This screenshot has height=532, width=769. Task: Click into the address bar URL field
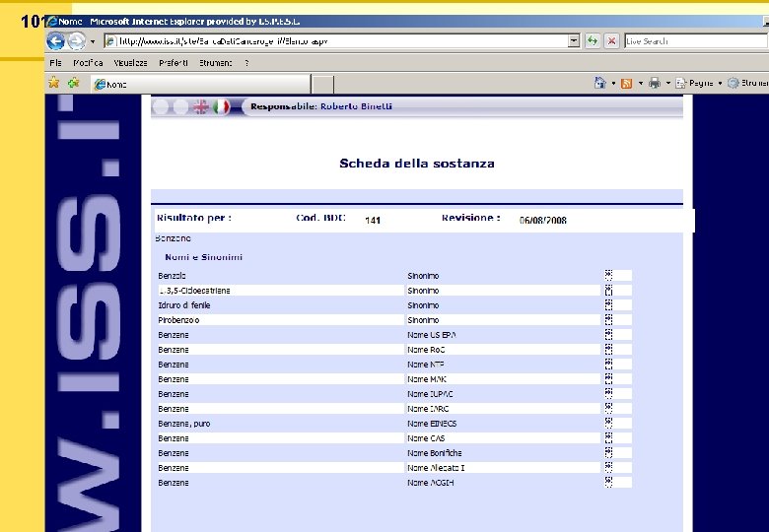click(335, 41)
